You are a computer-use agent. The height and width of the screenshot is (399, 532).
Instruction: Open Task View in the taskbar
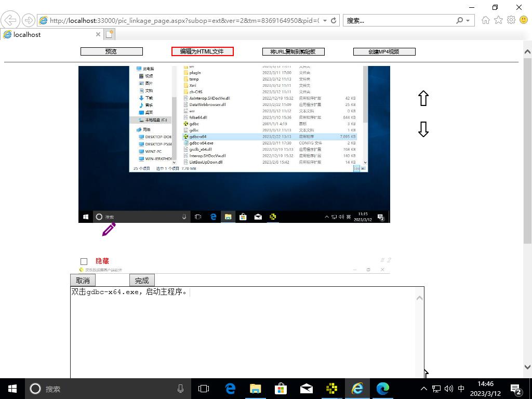(204, 389)
